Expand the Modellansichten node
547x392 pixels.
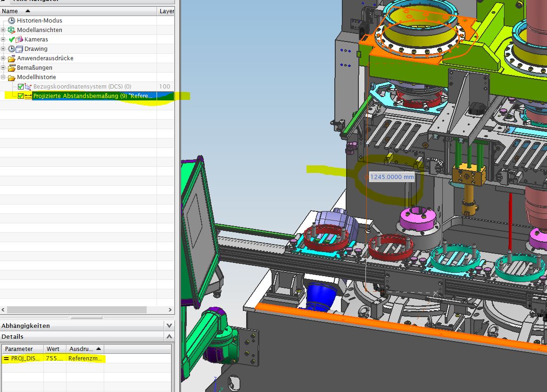click(3, 30)
